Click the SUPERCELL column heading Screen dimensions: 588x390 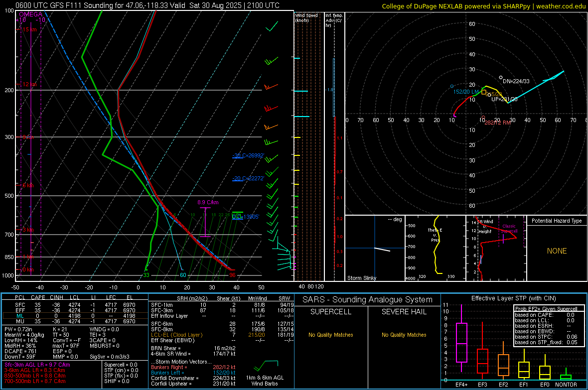(331, 312)
